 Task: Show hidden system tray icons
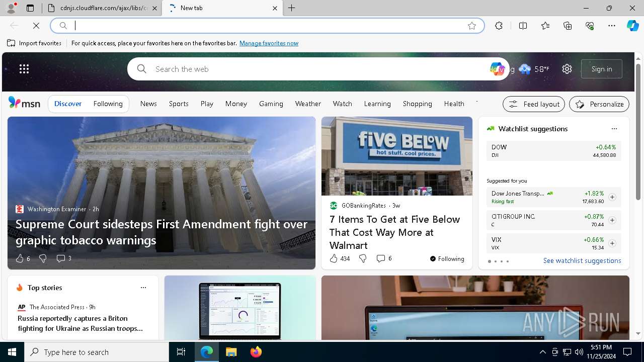542,352
